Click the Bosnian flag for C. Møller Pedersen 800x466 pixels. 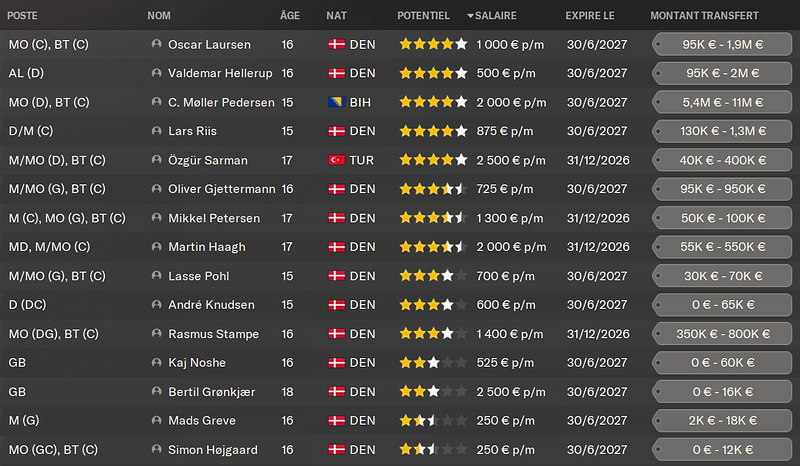(336, 103)
